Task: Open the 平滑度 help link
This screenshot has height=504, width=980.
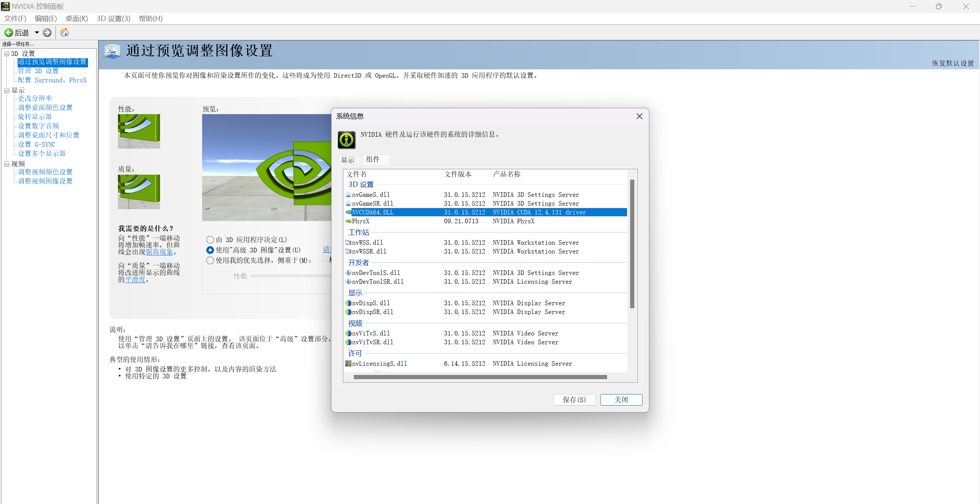Action: pyautogui.click(x=135, y=280)
